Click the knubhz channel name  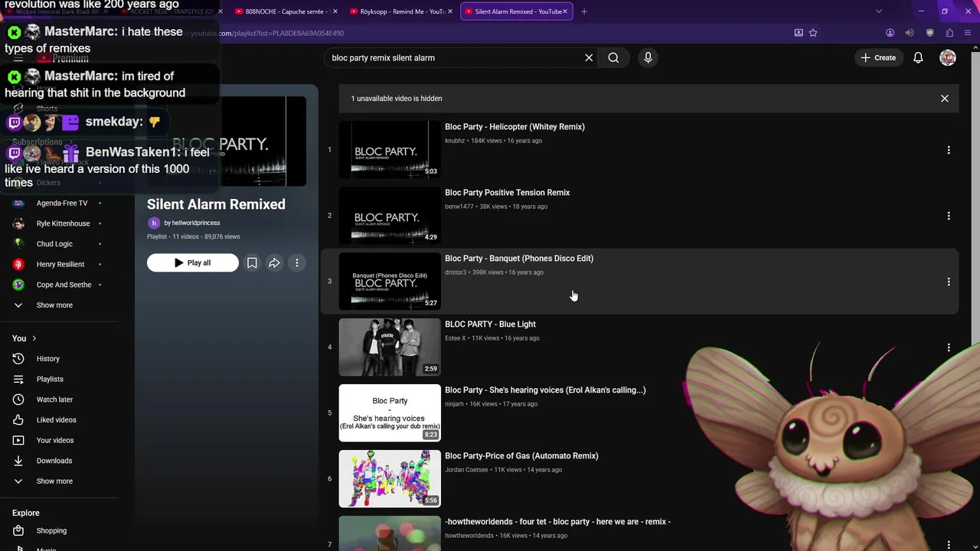(x=455, y=141)
